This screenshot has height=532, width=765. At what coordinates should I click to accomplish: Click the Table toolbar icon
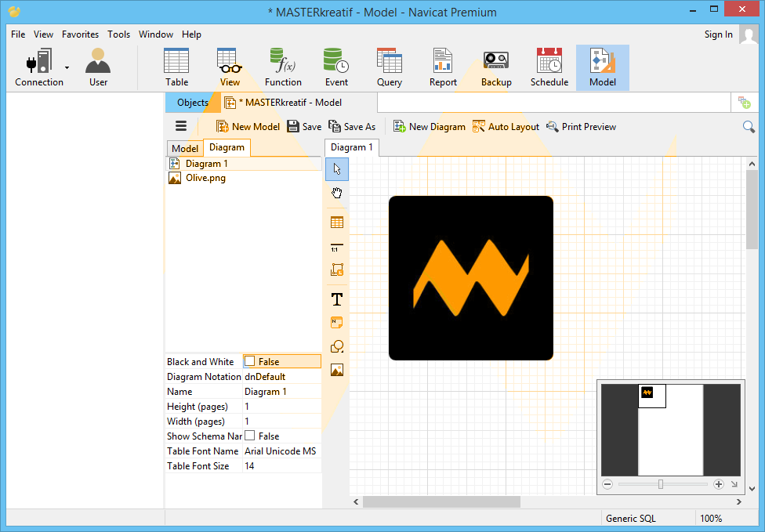tap(176, 68)
